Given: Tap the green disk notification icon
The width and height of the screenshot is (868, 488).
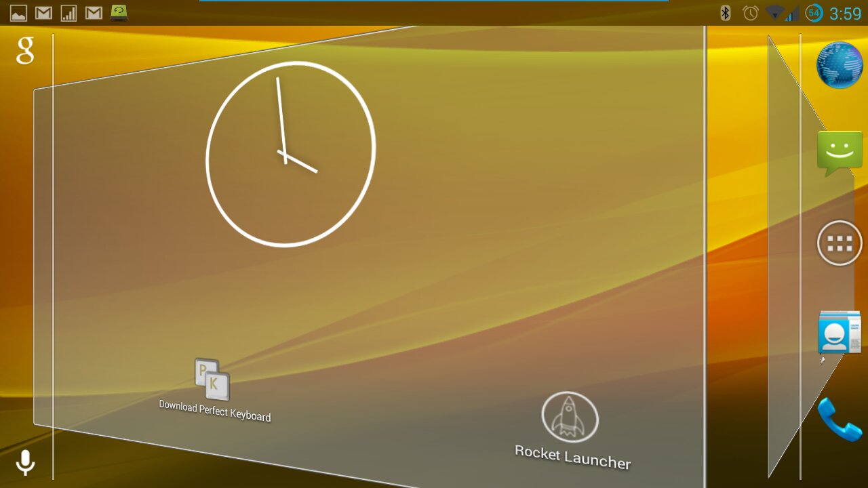Looking at the screenshot, I should 119,12.
